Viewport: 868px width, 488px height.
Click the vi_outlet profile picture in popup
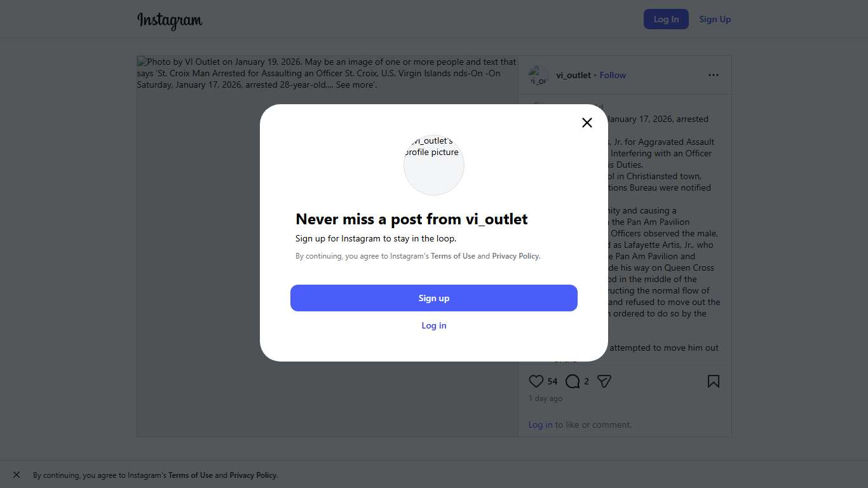tap(434, 165)
